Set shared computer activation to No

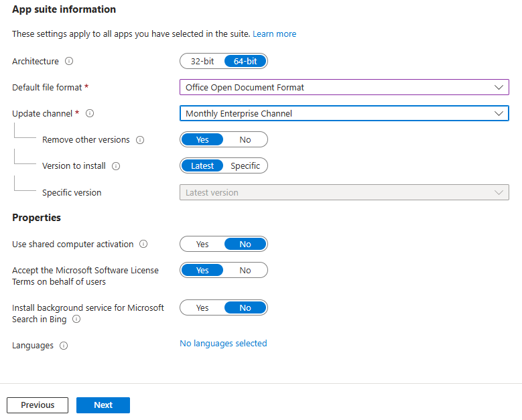pyautogui.click(x=245, y=244)
